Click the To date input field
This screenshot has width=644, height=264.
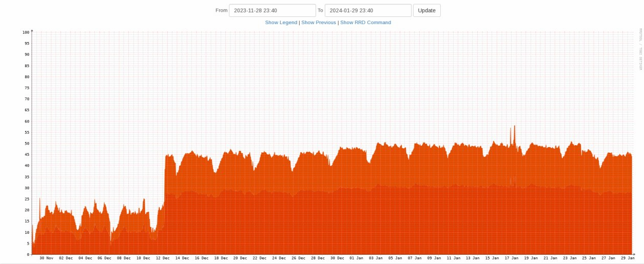[x=368, y=10]
